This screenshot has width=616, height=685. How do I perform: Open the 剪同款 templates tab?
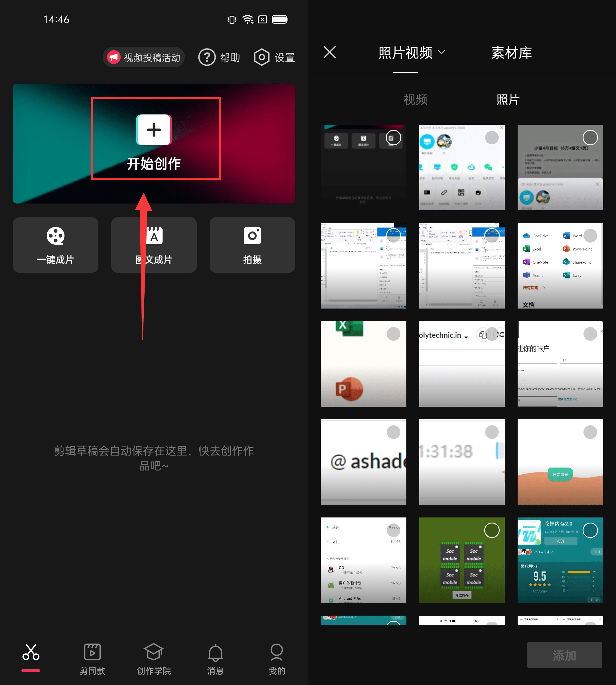(92, 659)
